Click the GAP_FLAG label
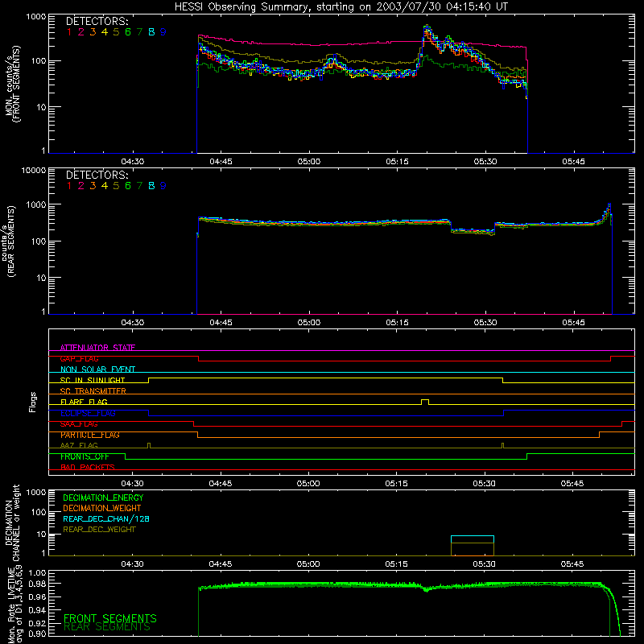The image size is (644, 644). click(x=79, y=358)
